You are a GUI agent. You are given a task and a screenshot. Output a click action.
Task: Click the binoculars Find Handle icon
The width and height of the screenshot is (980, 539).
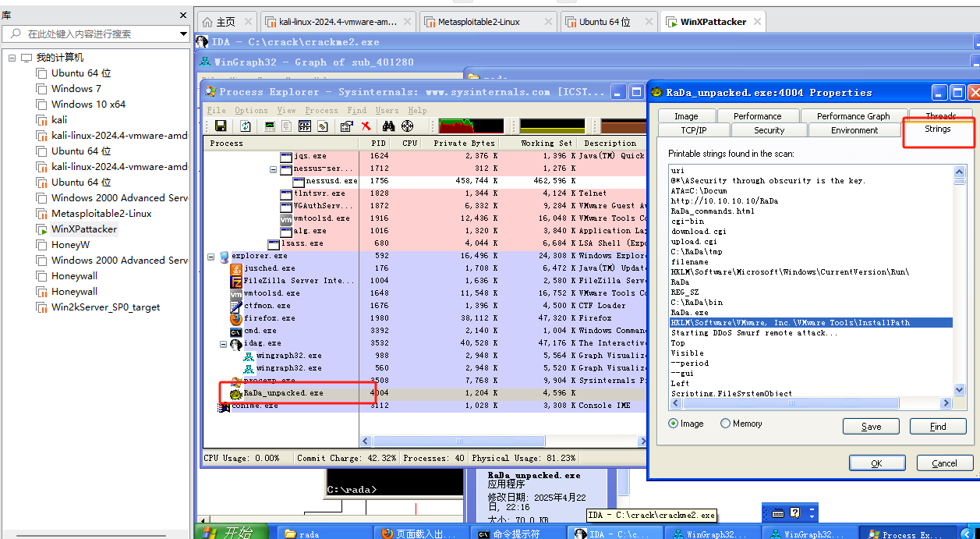pyautogui.click(x=388, y=126)
